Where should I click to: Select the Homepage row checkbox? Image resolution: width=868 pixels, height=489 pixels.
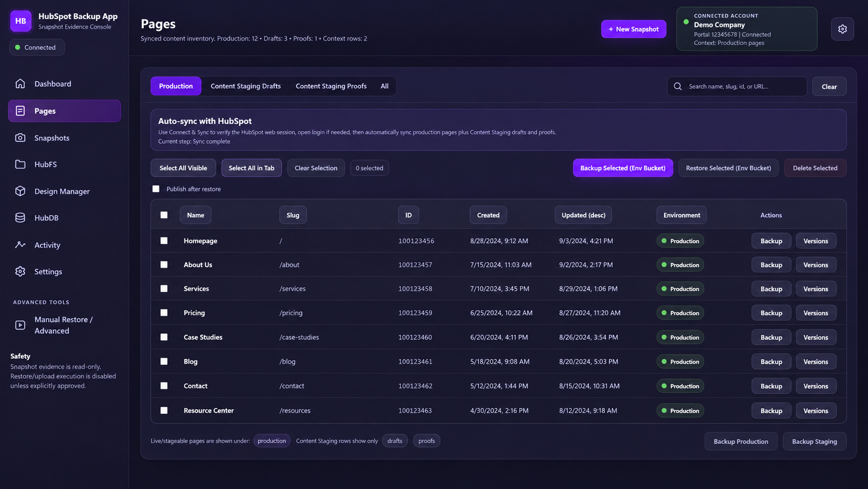click(164, 241)
